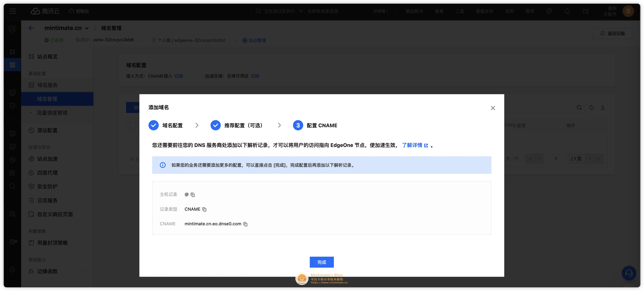644x291 pixels.
Task: Click the user avatar
Action: [x=628, y=11]
